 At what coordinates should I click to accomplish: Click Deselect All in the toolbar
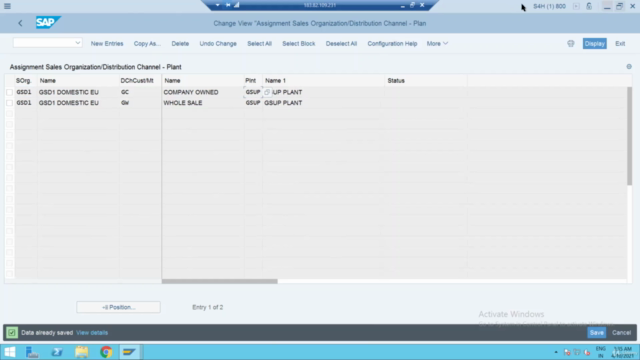click(341, 44)
